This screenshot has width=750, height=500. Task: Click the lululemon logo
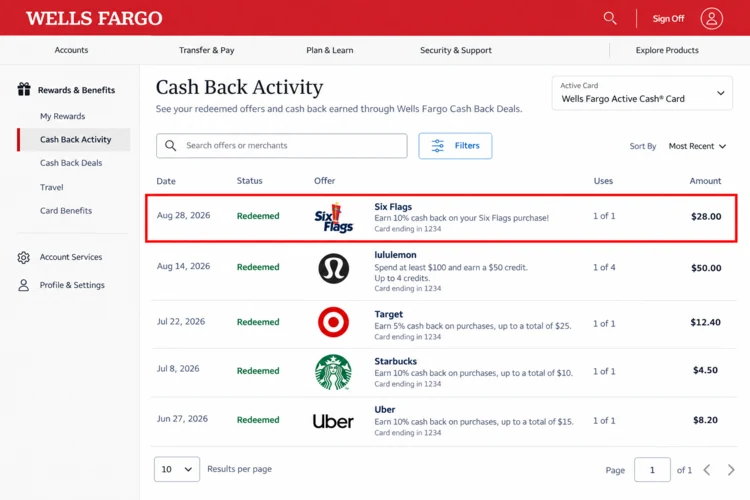point(333,268)
